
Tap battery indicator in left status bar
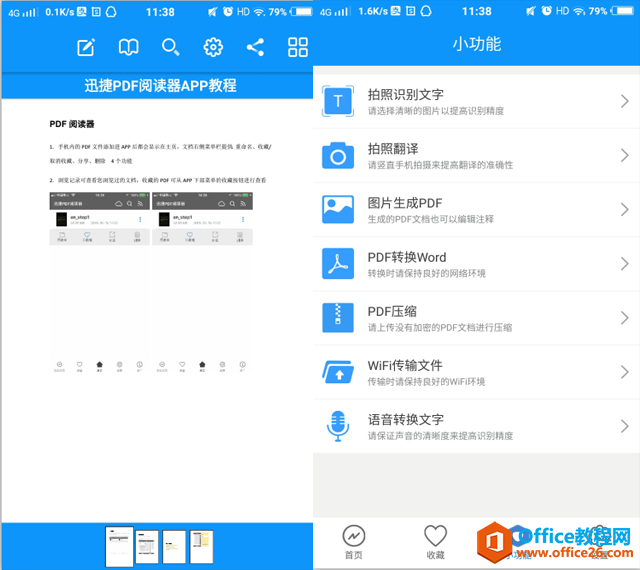click(x=301, y=11)
